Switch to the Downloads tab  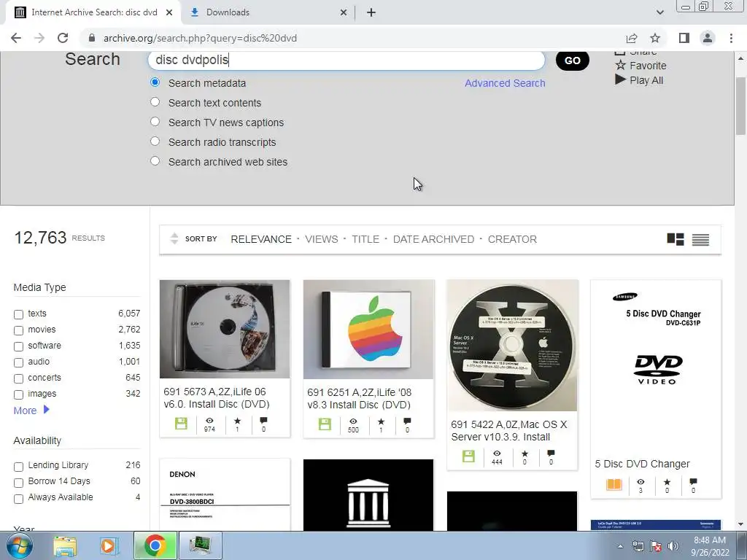coord(267,12)
